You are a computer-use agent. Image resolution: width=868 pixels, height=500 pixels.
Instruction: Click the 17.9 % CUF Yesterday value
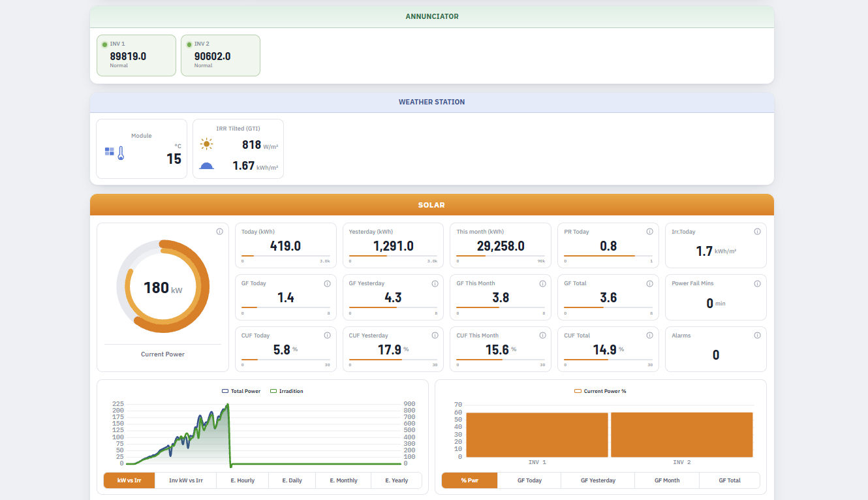[393, 350]
